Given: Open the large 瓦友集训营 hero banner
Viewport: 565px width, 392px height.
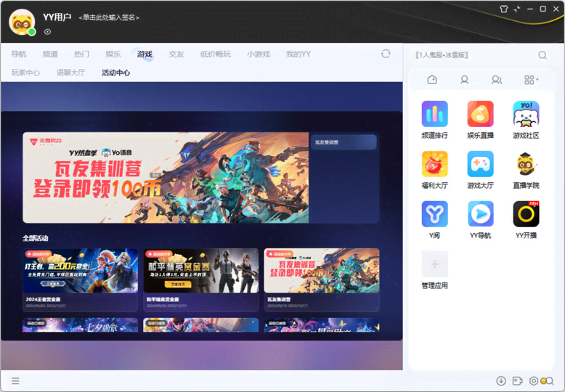Looking at the screenshot, I should [x=166, y=178].
